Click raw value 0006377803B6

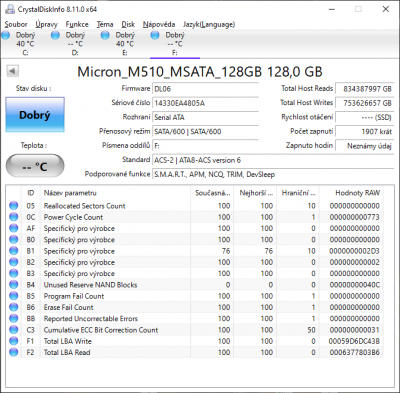pos(354,352)
